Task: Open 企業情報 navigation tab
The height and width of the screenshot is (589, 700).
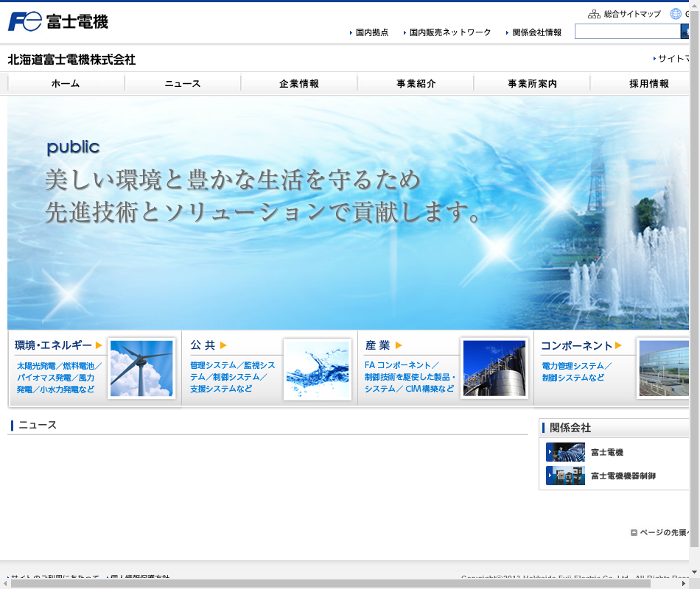Action: click(299, 84)
